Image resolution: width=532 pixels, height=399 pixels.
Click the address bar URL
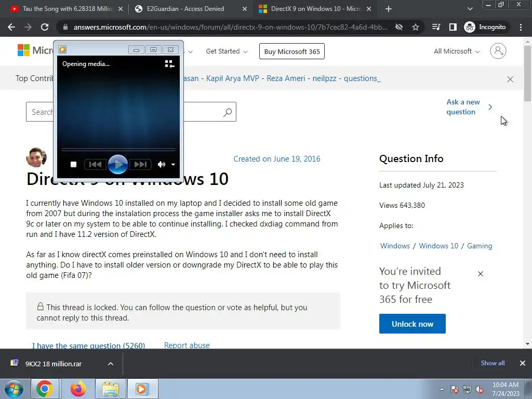[230, 27]
